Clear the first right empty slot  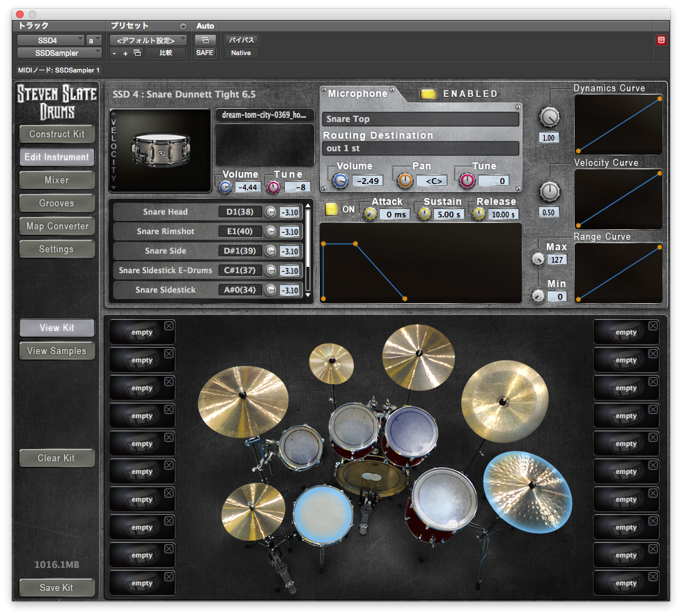click(653, 326)
